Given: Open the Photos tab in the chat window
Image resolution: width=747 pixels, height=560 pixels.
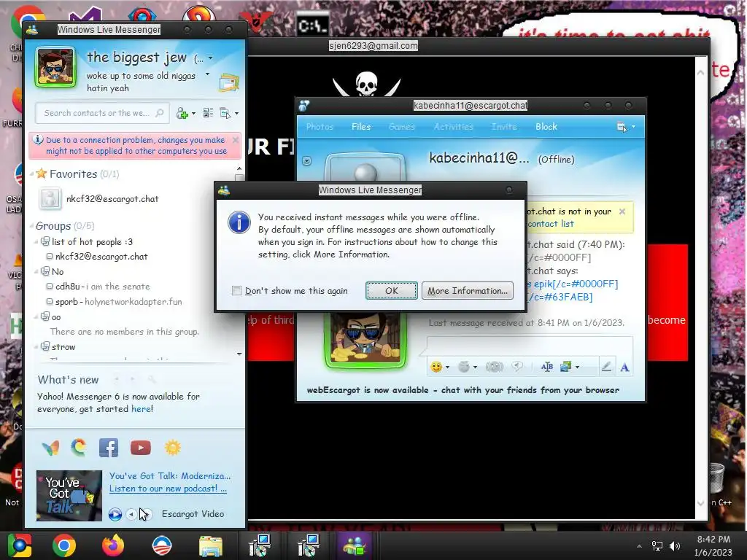Looking at the screenshot, I should (320, 127).
